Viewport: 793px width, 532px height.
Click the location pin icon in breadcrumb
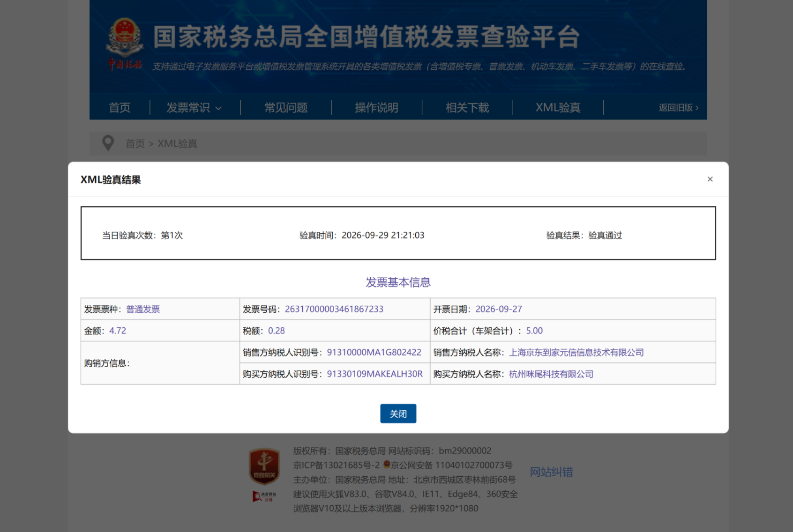(108, 143)
